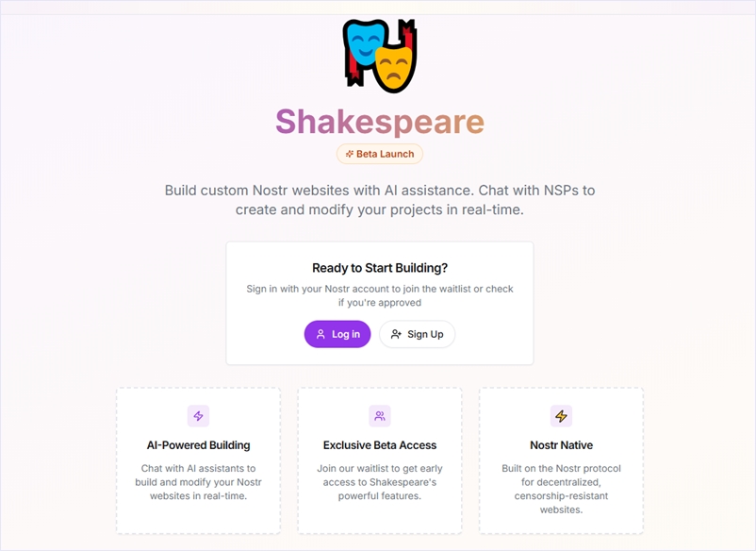Click the Nostr Native card title
The width and height of the screenshot is (756, 551).
click(561, 445)
